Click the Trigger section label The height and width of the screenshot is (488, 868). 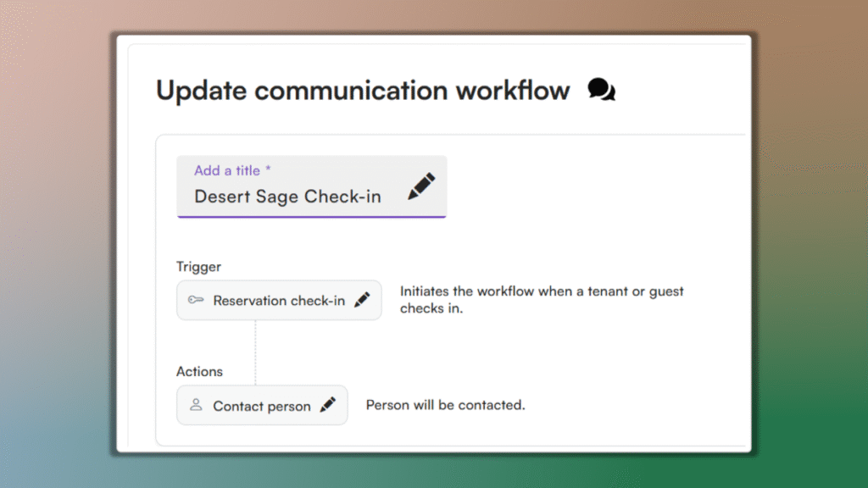click(198, 267)
